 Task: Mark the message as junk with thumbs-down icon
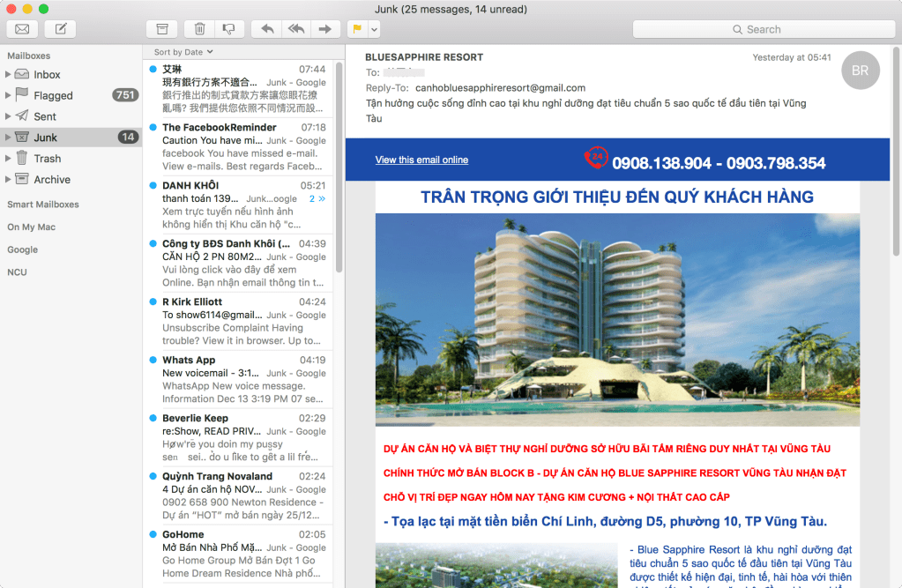pos(229,28)
